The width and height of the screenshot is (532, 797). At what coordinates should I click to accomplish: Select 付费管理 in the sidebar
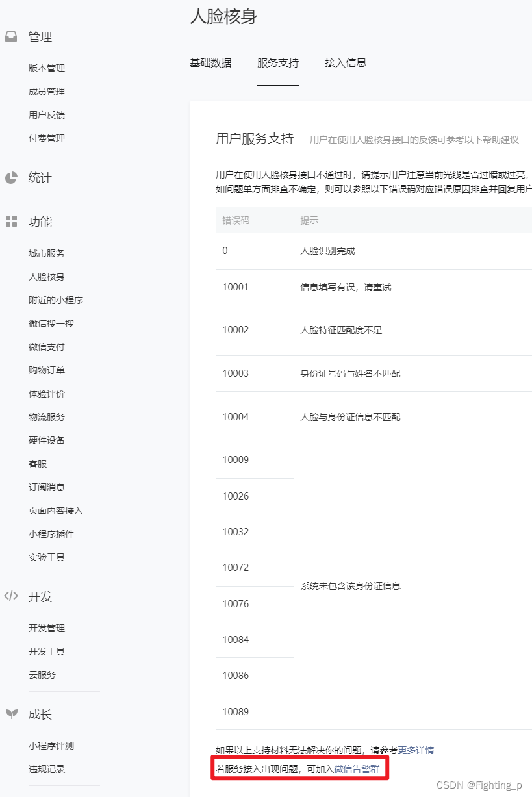coord(47,138)
